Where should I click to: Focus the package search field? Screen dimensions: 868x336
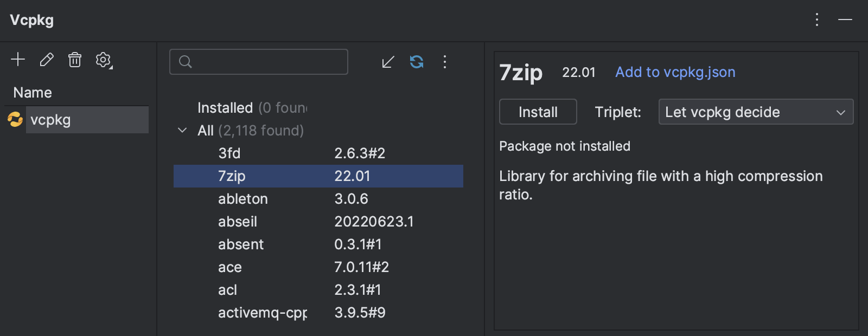point(259,62)
